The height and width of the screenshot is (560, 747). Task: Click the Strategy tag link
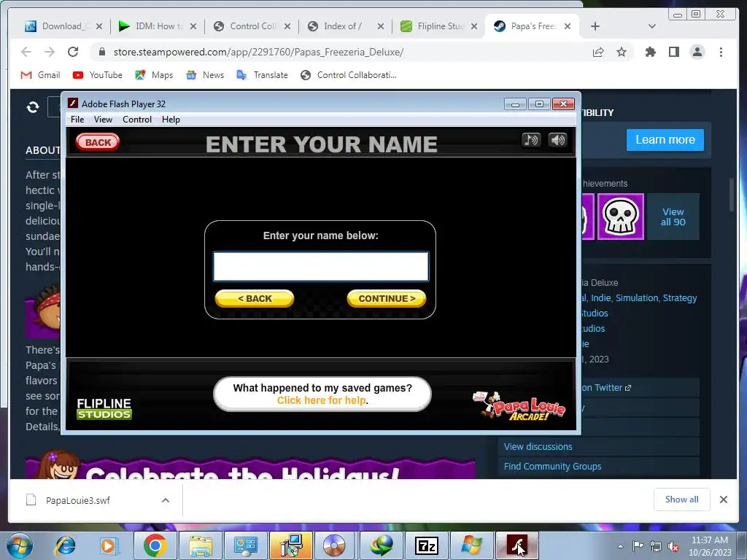click(x=680, y=298)
